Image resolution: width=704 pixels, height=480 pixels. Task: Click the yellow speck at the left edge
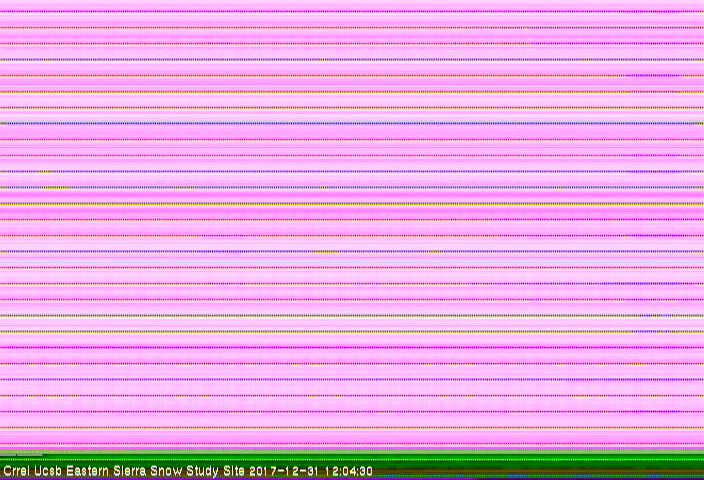[48, 187]
